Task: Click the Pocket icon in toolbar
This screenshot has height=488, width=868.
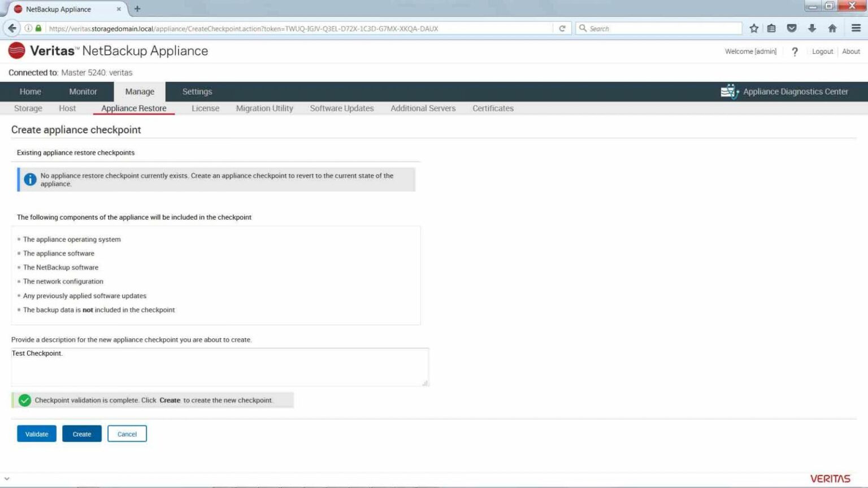Action: coord(792,28)
